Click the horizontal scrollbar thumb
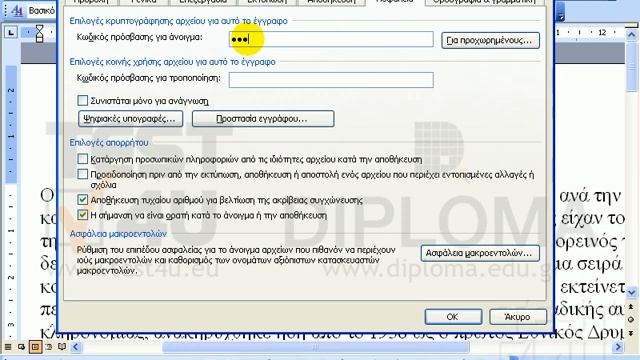The height and width of the screenshot is (360, 640). pos(316,347)
